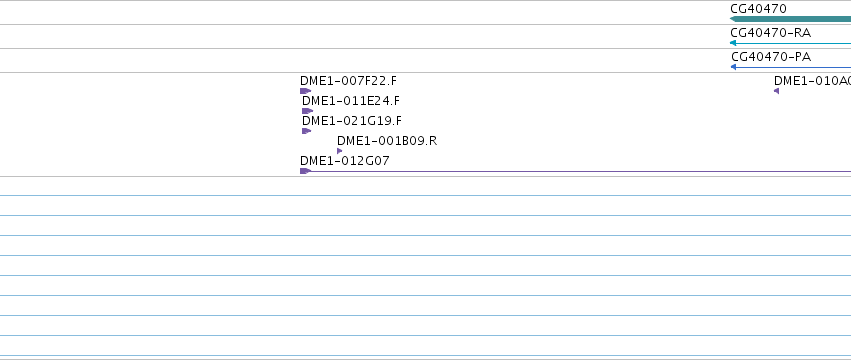
Task: Click the purple arrow beneath DME1-021G19.F
Action: point(307,131)
